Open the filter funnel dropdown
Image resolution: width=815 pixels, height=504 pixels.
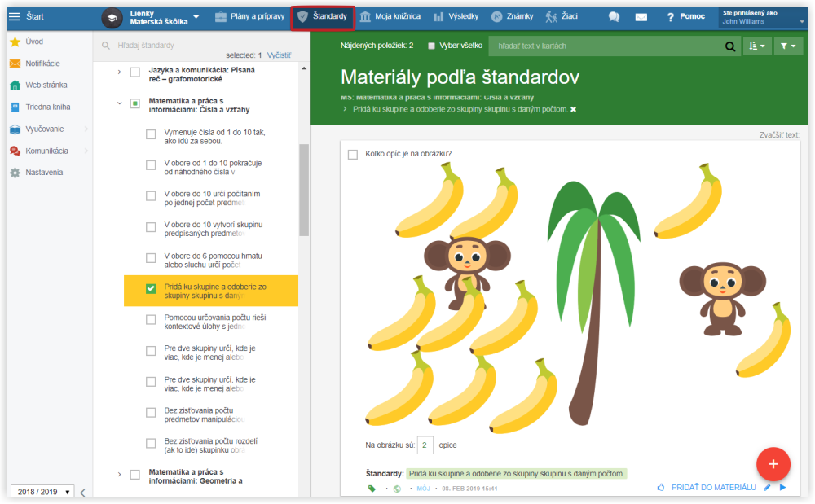click(788, 46)
